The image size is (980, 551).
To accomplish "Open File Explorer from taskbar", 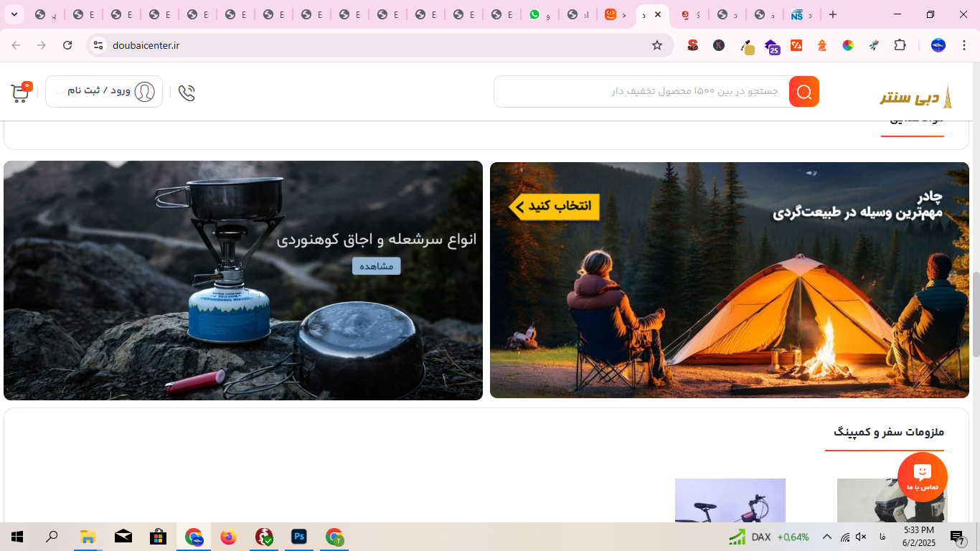I will (88, 537).
